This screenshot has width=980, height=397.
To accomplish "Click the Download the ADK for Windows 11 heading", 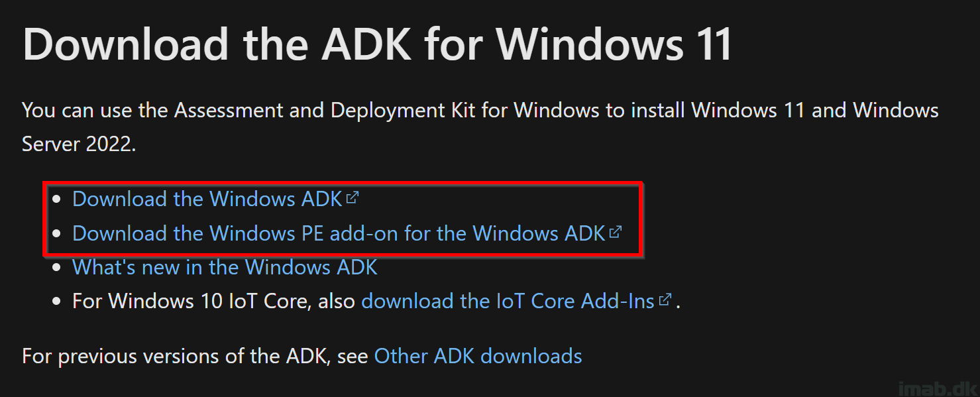I will 378,44.
